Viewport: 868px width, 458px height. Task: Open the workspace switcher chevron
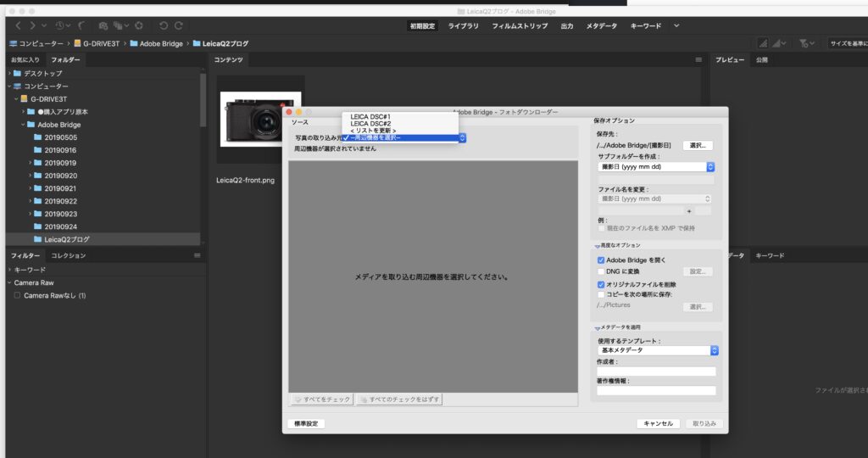pyautogui.click(x=676, y=25)
